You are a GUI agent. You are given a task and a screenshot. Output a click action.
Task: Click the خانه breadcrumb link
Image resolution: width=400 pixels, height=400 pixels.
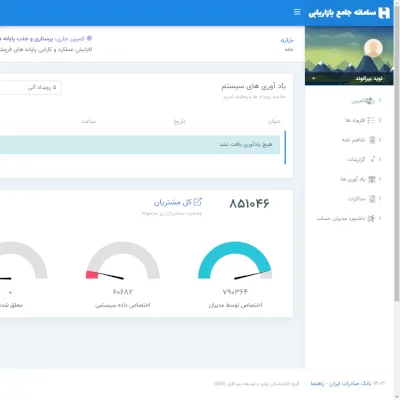pos(287,40)
